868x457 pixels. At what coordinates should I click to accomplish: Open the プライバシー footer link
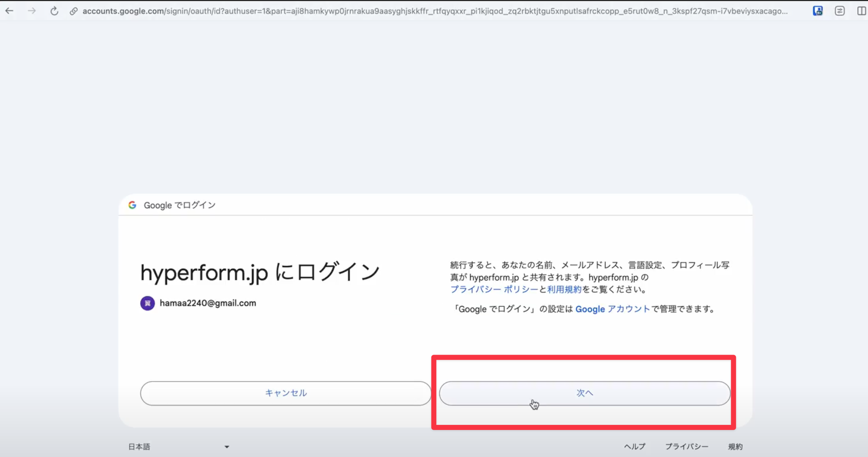(687, 447)
